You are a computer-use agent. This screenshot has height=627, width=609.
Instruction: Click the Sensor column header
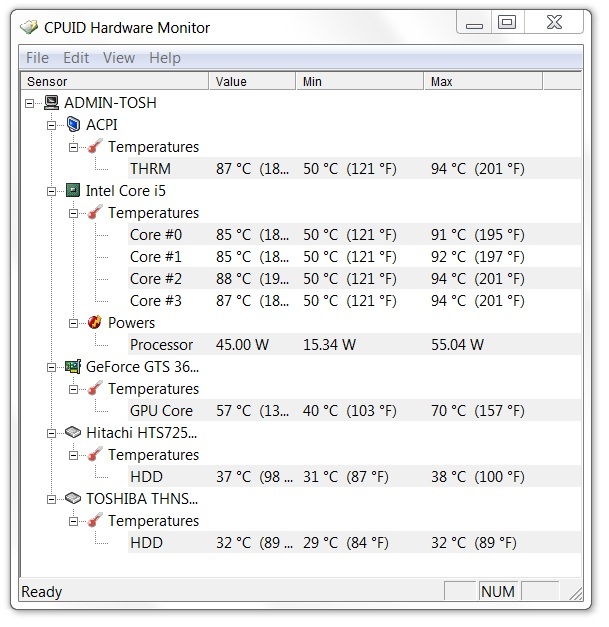(114, 82)
